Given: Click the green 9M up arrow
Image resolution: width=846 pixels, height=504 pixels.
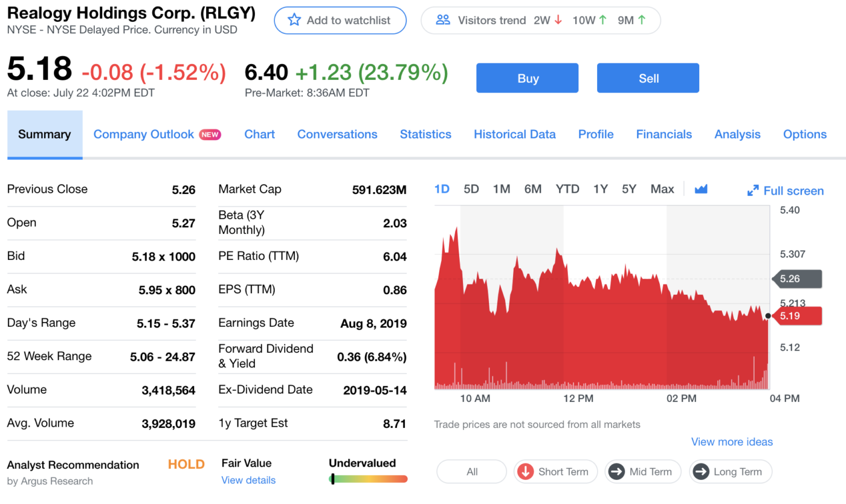Looking at the screenshot, I should (x=641, y=20).
